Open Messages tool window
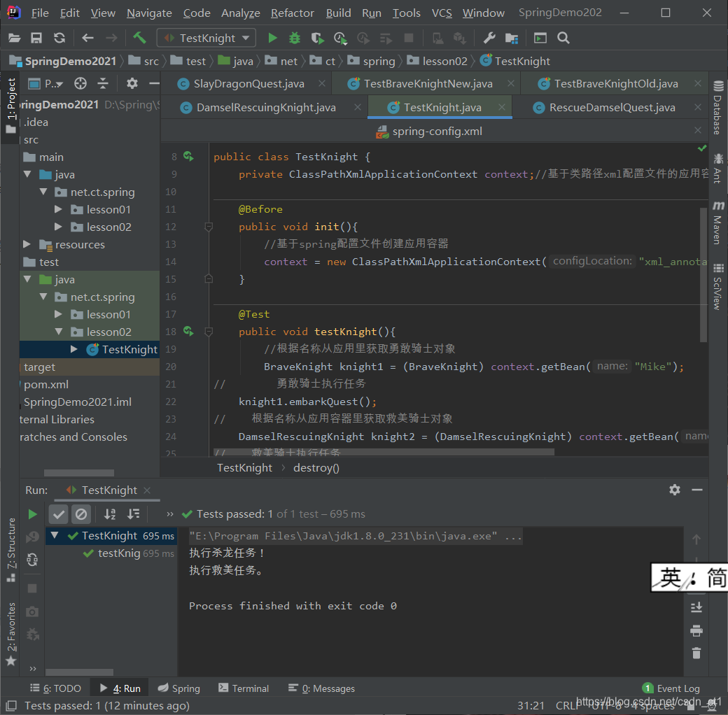This screenshot has width=728, height=715. (321, 688)
